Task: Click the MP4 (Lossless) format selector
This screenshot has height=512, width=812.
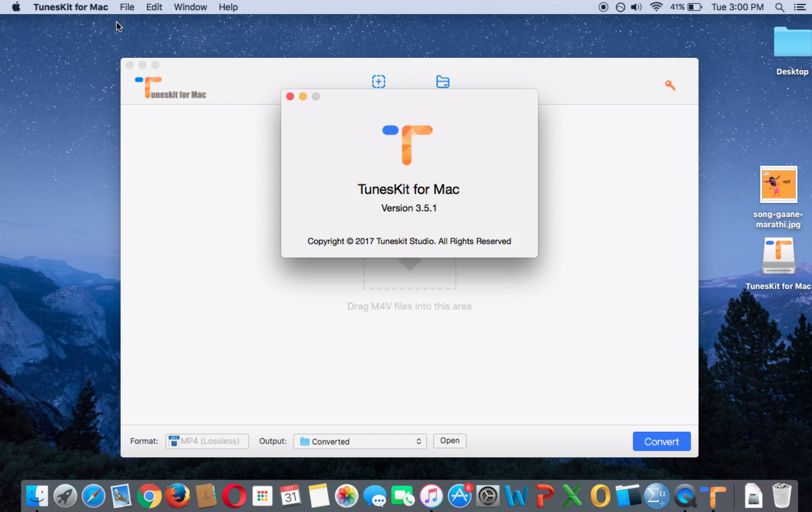Action: coord(207,441)
